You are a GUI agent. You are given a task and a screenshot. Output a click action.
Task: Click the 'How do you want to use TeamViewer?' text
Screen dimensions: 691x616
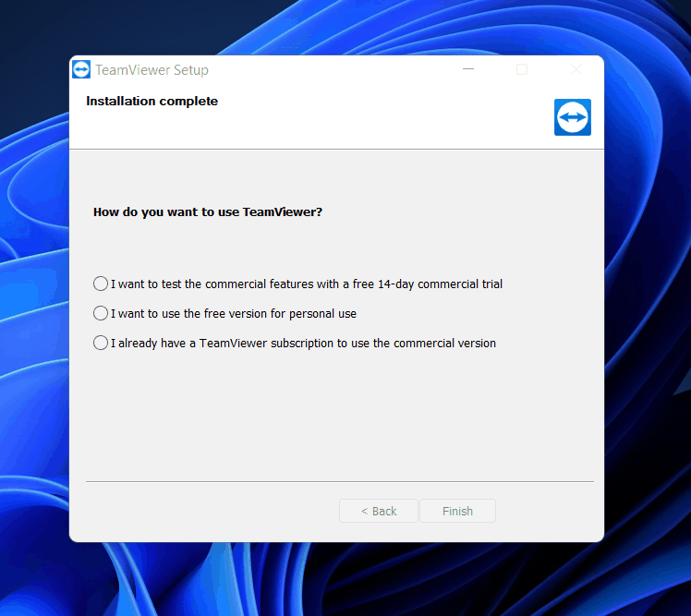[x=208, y=212]
